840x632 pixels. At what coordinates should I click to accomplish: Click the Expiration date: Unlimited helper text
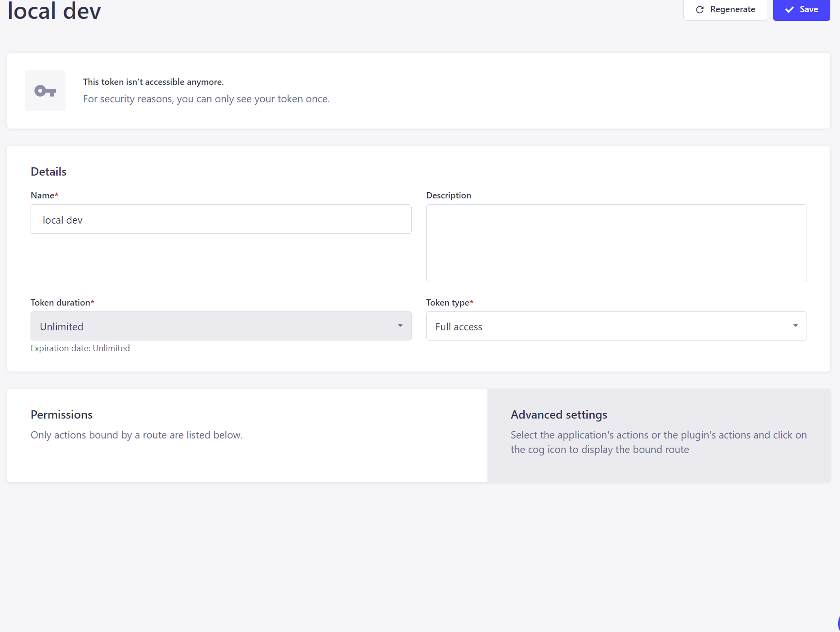pyautogui.click(x=80, y=348)
